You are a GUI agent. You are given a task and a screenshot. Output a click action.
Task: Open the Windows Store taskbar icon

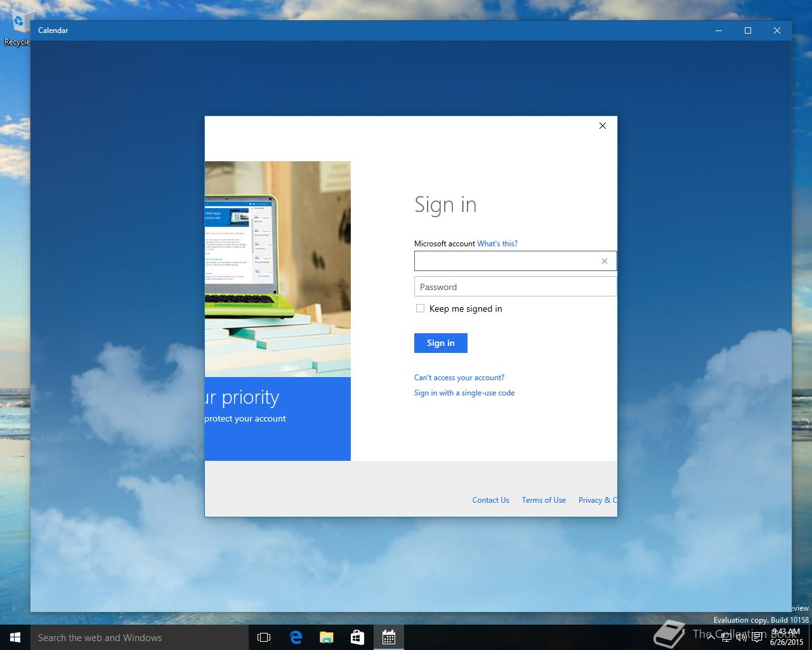click(358, 637)
